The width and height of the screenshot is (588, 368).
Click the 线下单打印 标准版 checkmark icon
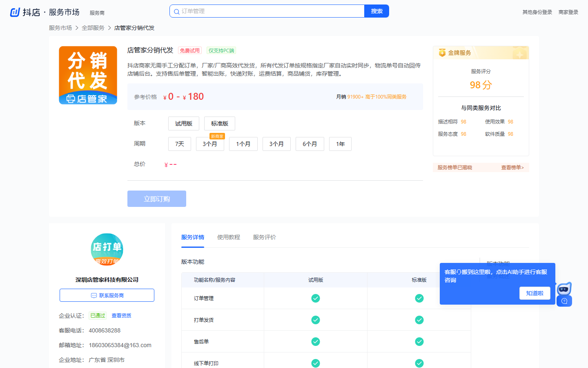419,363
